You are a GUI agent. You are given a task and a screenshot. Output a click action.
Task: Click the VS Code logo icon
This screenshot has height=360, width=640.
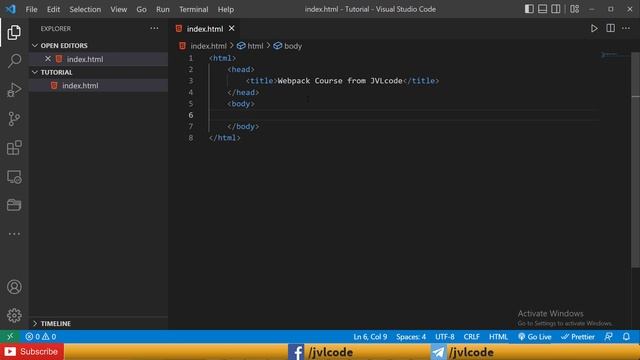click(11, 9)
